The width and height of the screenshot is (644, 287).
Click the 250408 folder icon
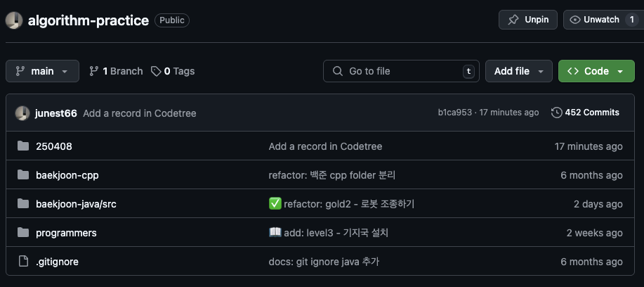tap(23, 146)
